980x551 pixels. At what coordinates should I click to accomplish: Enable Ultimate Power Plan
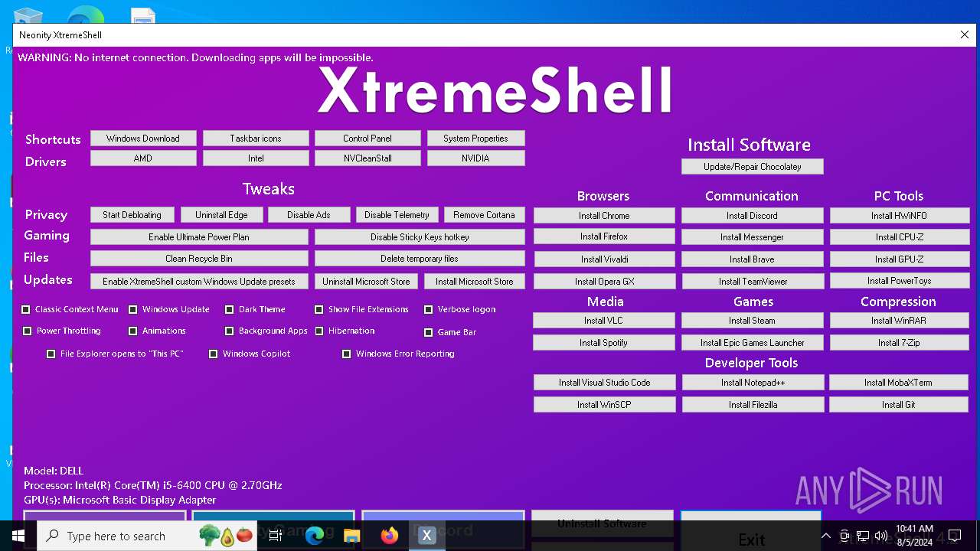199,237
